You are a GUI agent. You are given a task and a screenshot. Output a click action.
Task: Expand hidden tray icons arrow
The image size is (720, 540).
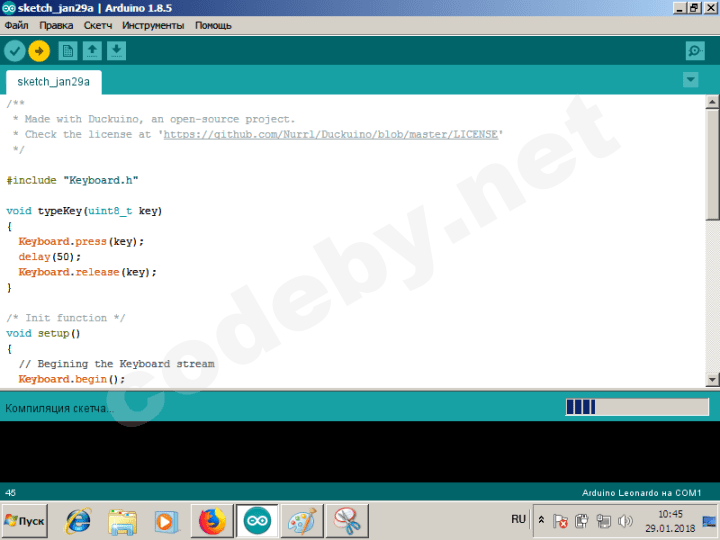point(541,520)
